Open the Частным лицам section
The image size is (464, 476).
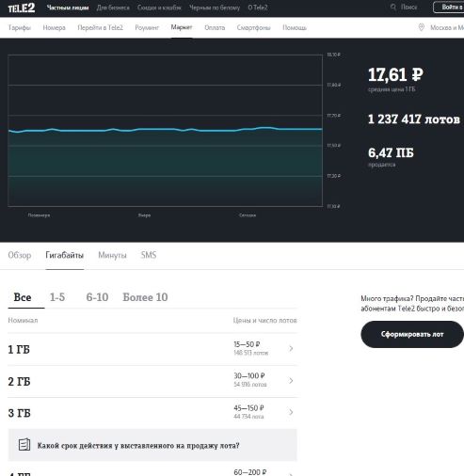coord(68,8)
